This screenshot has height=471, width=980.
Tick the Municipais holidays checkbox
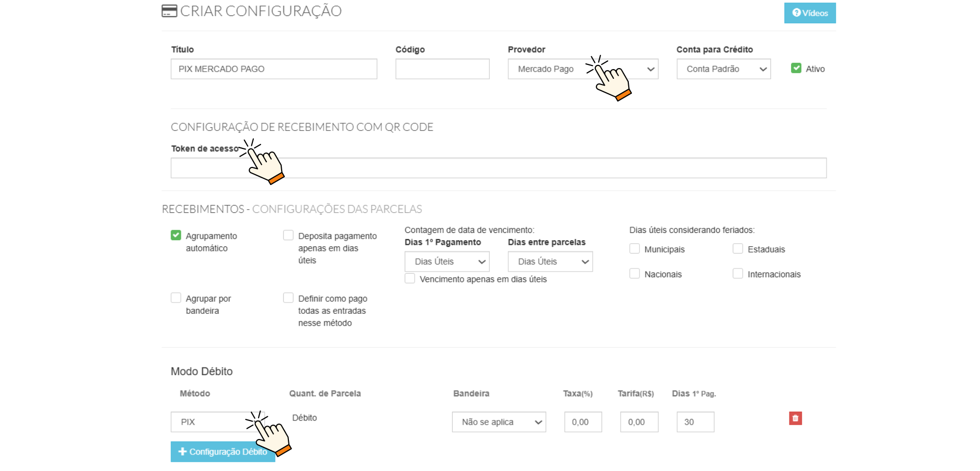(634, 249)
